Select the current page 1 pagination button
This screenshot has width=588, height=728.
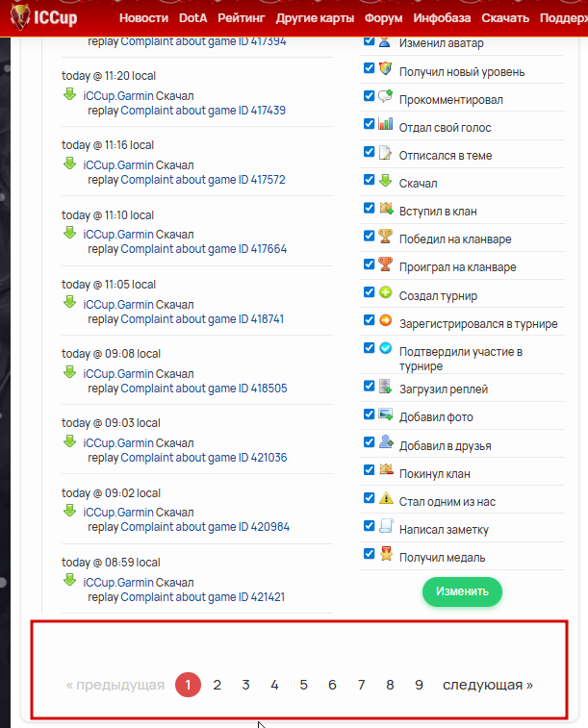click(188, 685)
